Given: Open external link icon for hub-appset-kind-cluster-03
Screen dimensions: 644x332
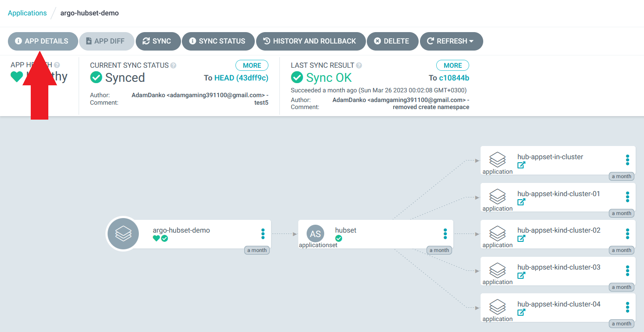Looking at the screenshot, I should pyautogui.click(x=521, y=276).
